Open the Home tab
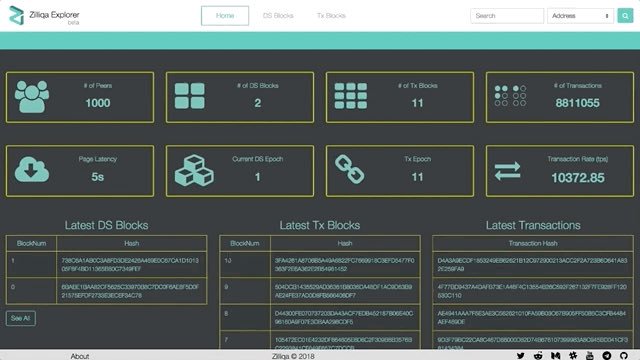 (x=225, y=16)
